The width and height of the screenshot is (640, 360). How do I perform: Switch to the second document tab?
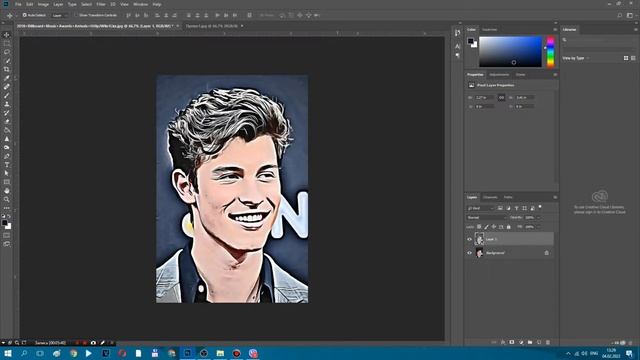(x=212, y=26)
